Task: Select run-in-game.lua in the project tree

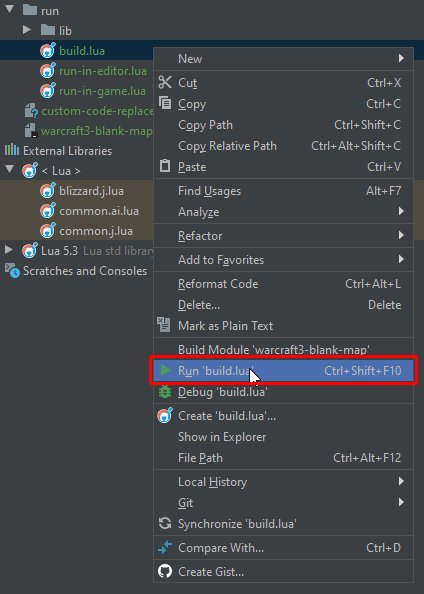Action: [102, 91]
